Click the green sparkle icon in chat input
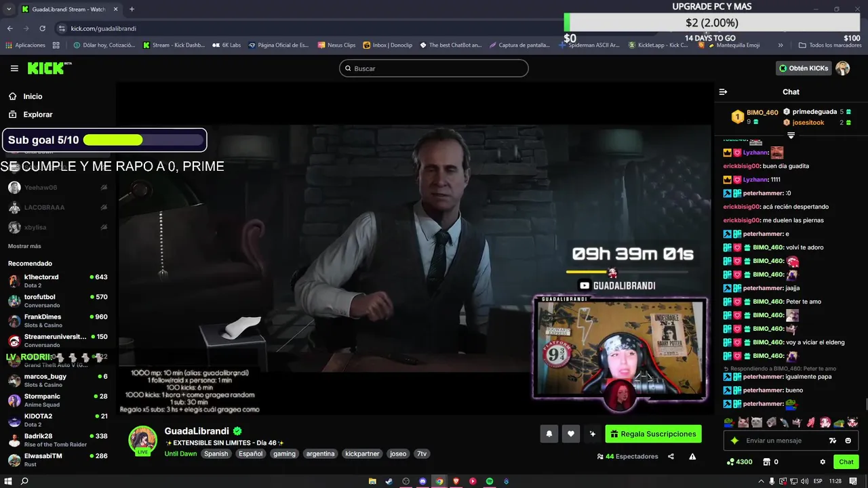The height and width of the screenshot is (488, 868). click(734, 441)
